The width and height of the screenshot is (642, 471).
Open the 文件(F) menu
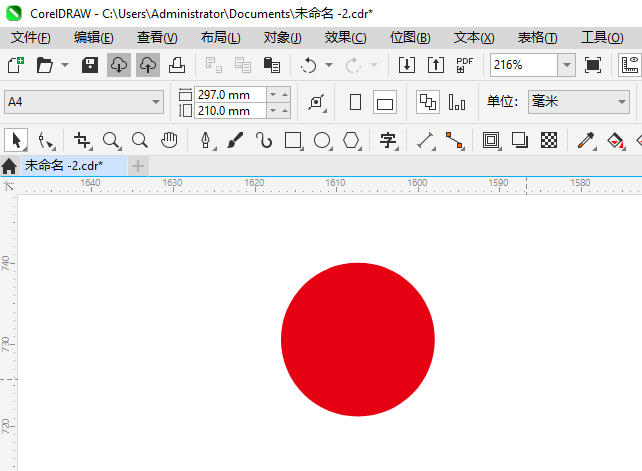point(30,38)
